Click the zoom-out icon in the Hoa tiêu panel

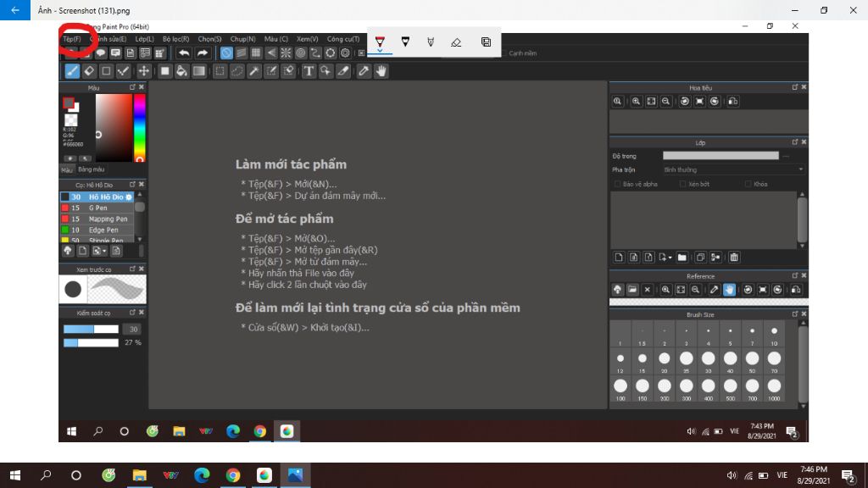click(x=666, y=102)
